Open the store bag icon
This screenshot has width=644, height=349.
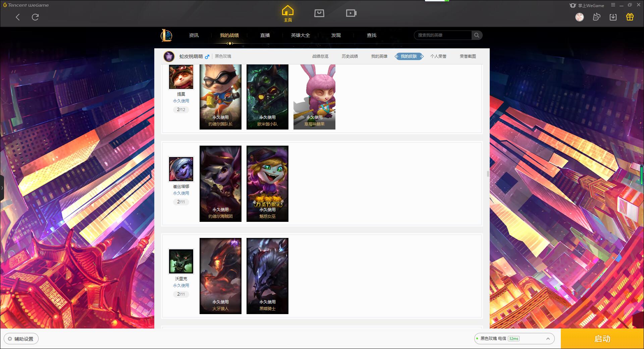[x=319, y=13]
